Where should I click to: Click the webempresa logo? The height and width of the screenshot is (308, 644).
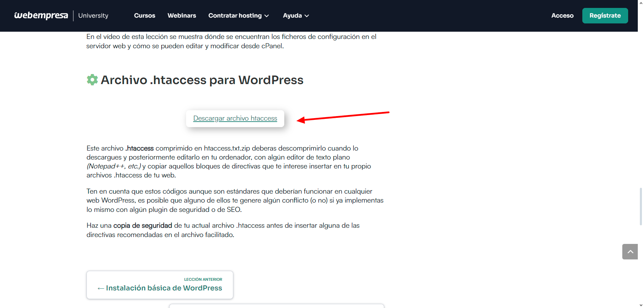(41, 16)
